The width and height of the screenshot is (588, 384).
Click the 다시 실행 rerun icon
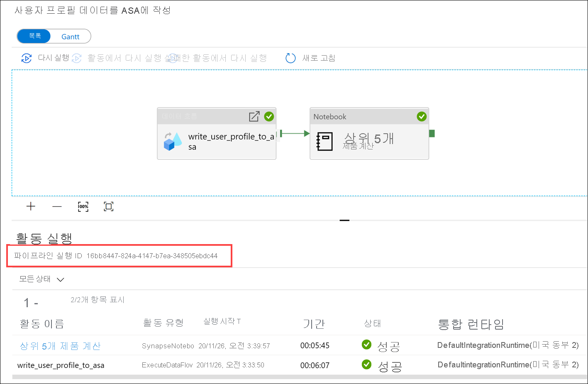pos(27,58)
